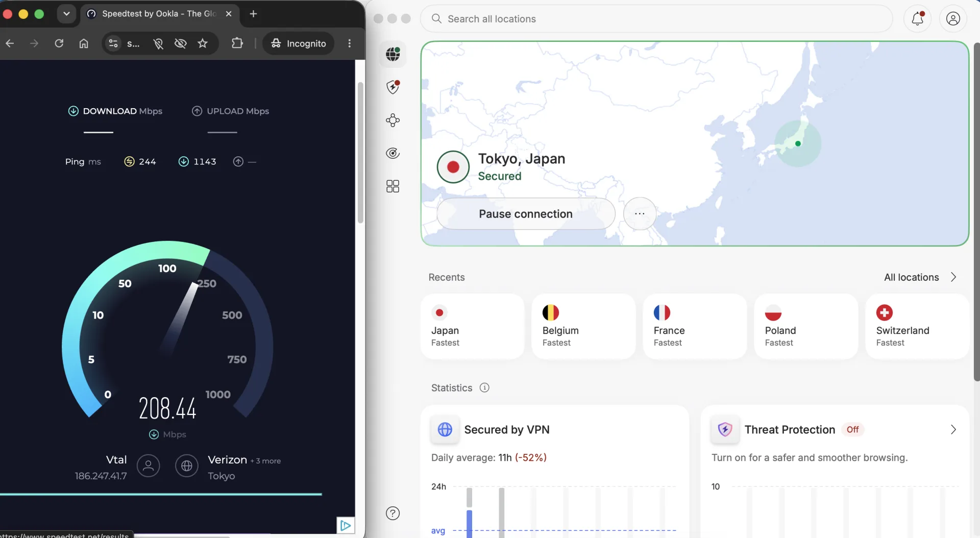
Task: Go back in Chrome browser
Action: point(10,43)
